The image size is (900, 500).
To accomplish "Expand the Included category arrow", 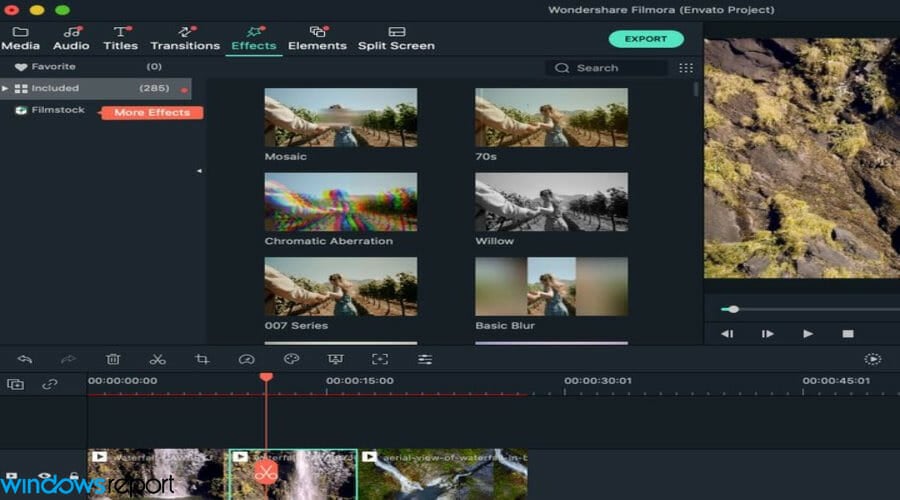I will 5,88.
